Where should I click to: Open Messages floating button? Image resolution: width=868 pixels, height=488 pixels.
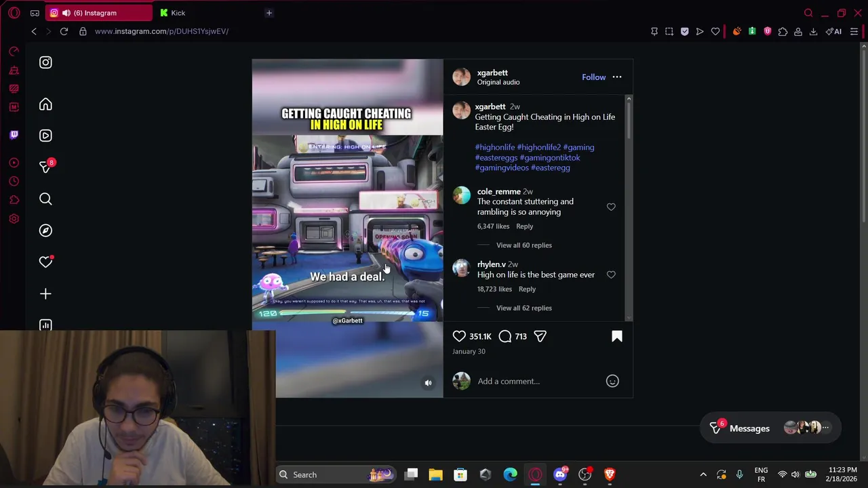pos(770,428)
